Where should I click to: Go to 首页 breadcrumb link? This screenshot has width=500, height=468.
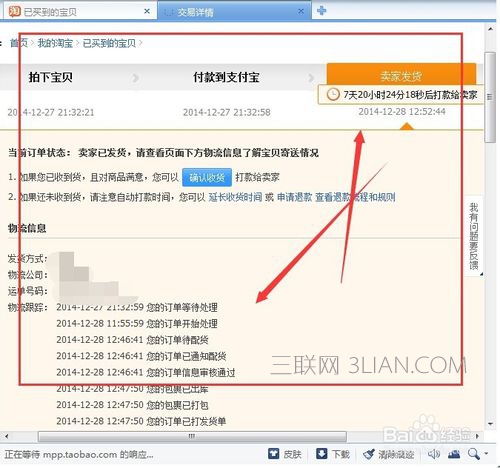(19, 43)
